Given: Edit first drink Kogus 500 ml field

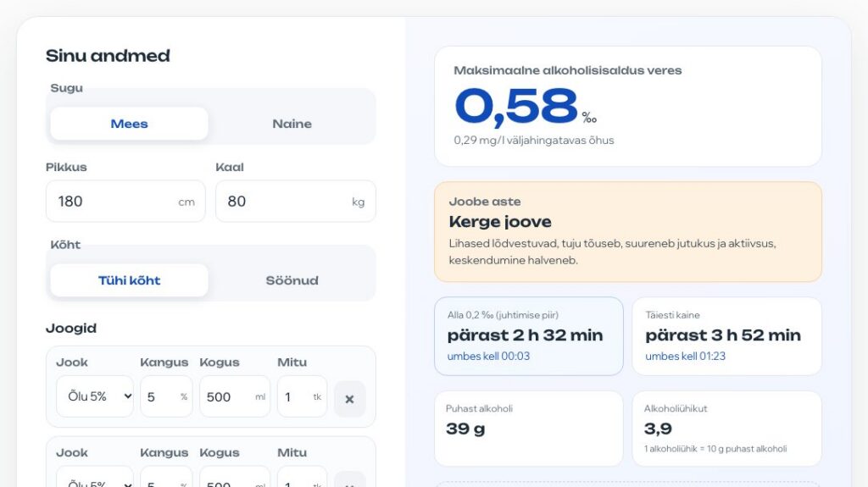Looking at the screenshot, I should tap(235, 396).
